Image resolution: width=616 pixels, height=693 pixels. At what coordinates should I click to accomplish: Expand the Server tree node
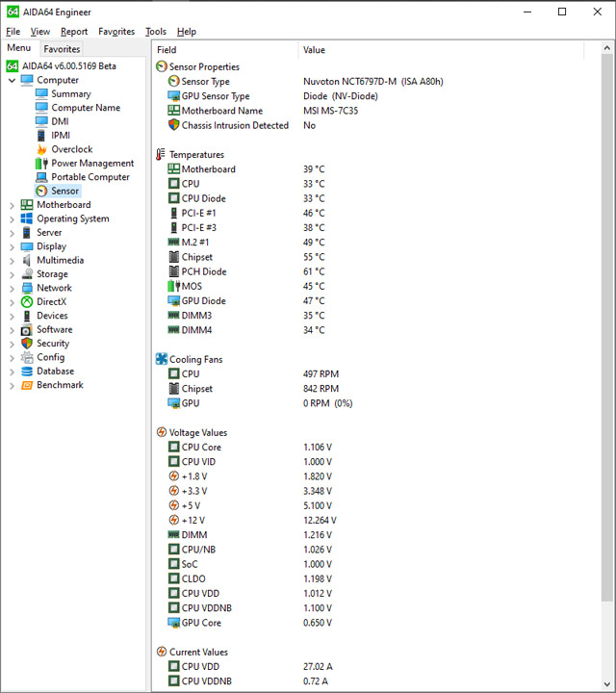point(12,233)
